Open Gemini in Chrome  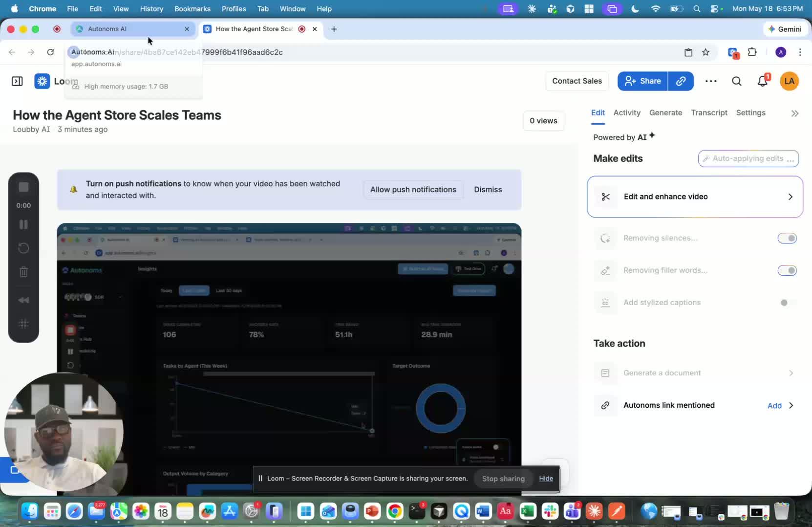(785, 29)
